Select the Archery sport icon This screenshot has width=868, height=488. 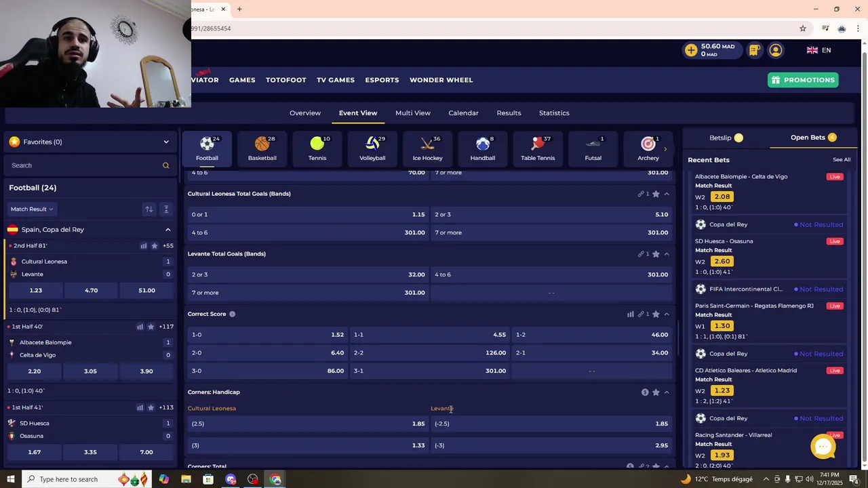(x=648, y=148)
